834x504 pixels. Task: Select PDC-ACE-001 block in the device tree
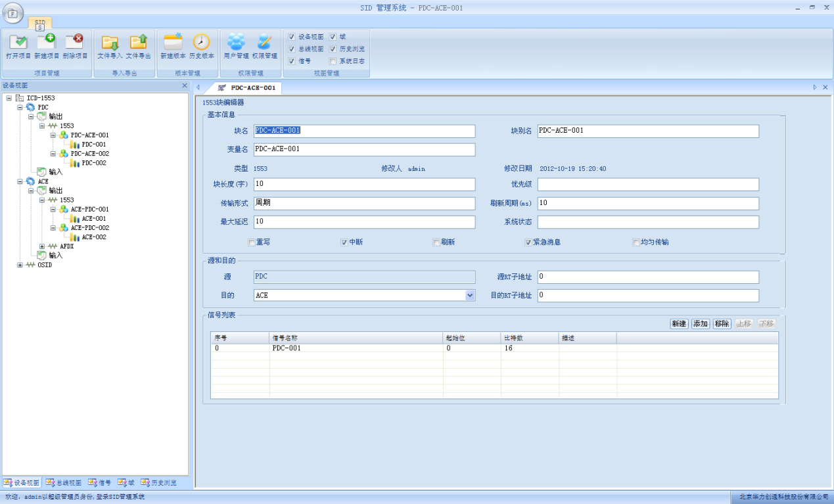(89, 135)
